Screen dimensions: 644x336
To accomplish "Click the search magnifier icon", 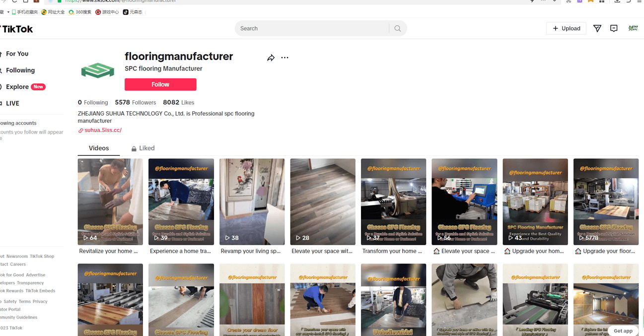I will (397, 29).
